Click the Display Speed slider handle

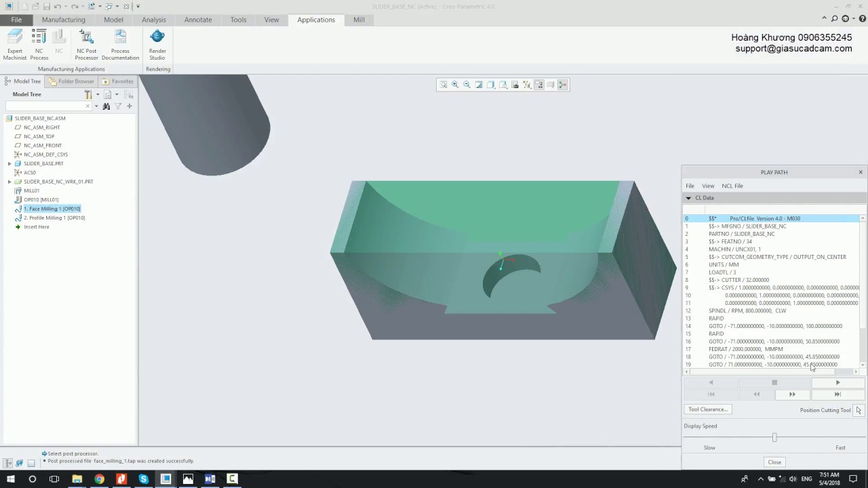(774, 437)
